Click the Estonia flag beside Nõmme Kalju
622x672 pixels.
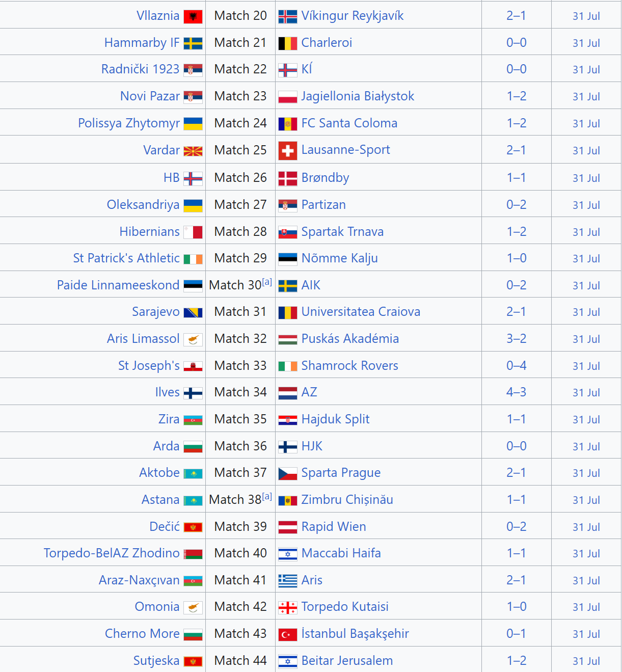[x=288, y=259]
